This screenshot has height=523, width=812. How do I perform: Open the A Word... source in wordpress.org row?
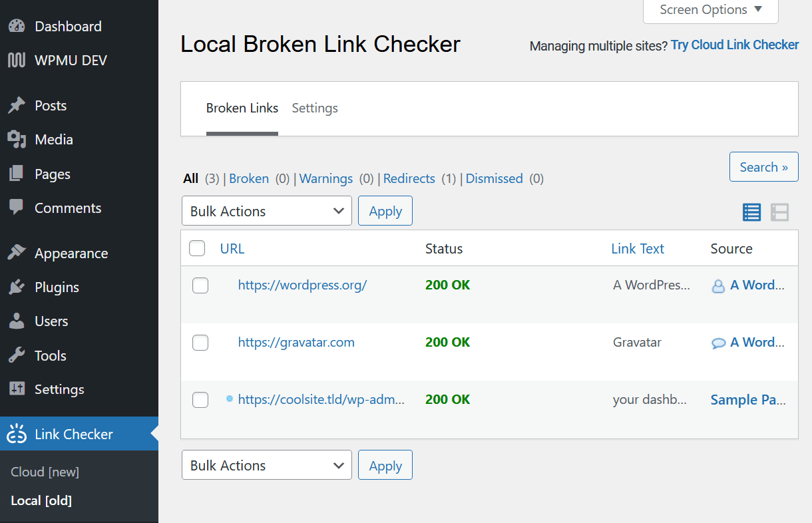coord(757,285)
